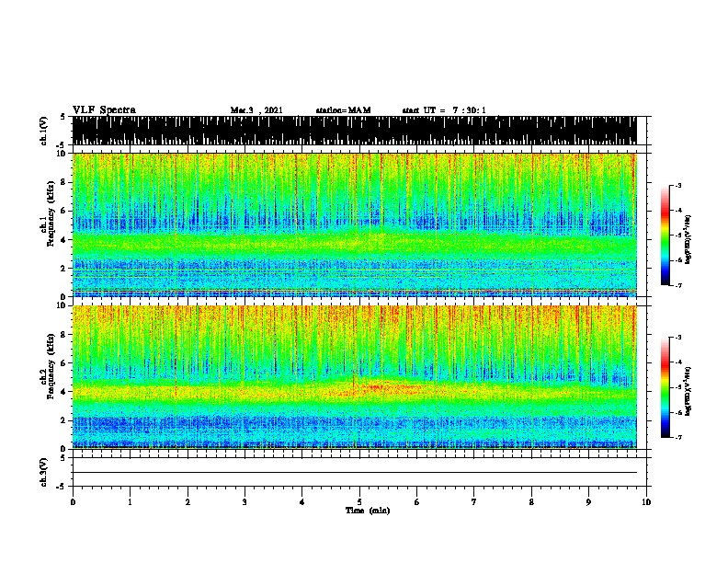Viewport: 728px width, 563px height.
Task: Click the ch.1 color scale bar
Action: point(665,236)
